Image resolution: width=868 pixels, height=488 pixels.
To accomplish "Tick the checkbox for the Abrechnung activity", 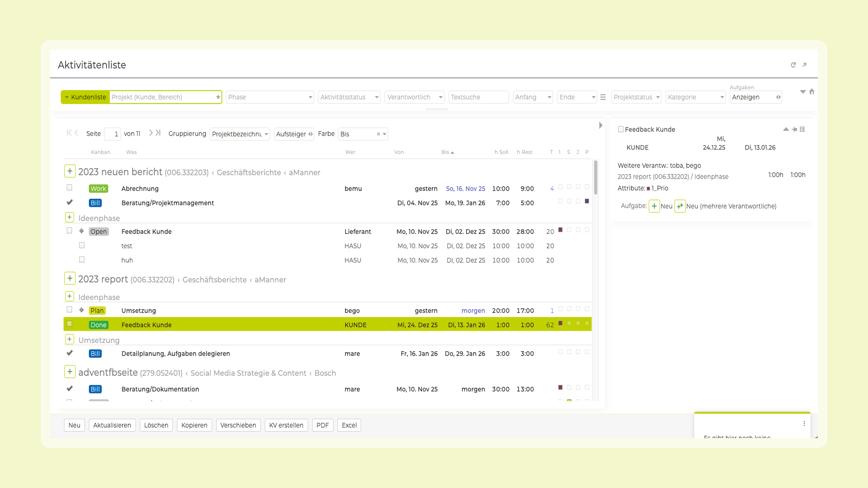I will tap(69, 188).
